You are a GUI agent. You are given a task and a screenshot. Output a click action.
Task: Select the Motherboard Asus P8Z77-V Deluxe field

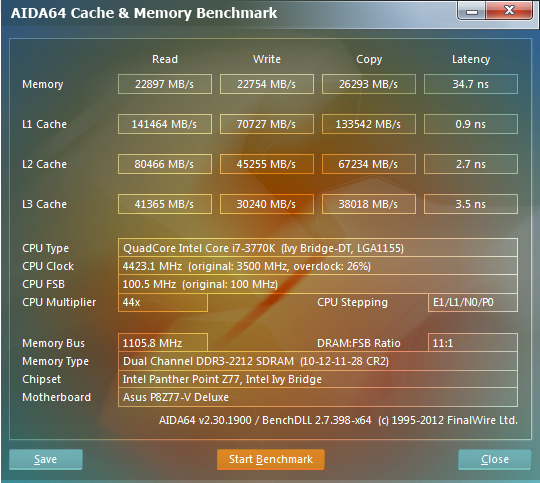pos(318,397)
